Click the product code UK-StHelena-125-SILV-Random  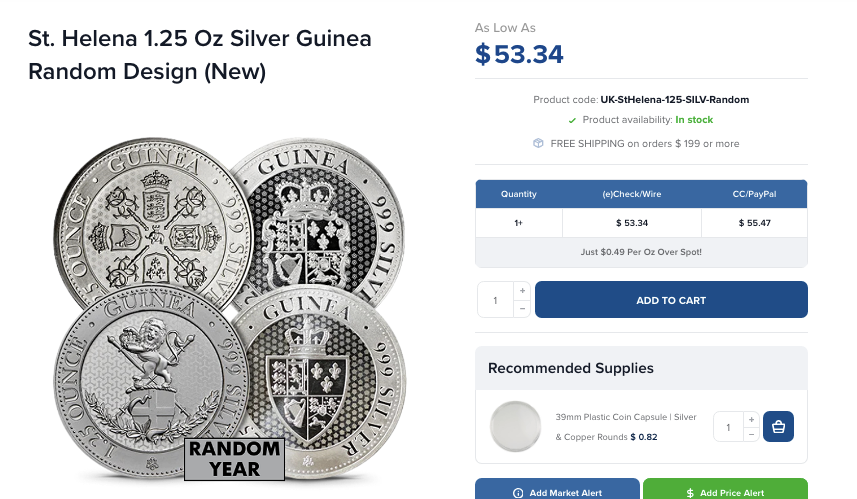click(x=674, y=100)
